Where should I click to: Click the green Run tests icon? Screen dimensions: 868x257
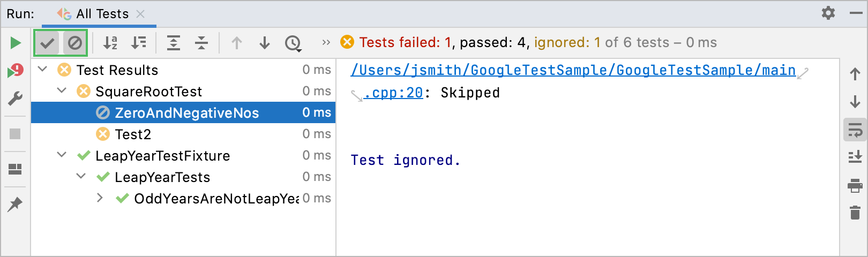[16, 43]
